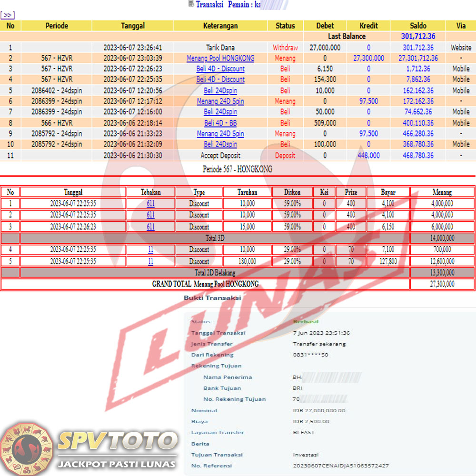Click Tebakan 611 link with 15,000 Taruhan
This screenshot has height=476, width=476.
click(150, 227)
